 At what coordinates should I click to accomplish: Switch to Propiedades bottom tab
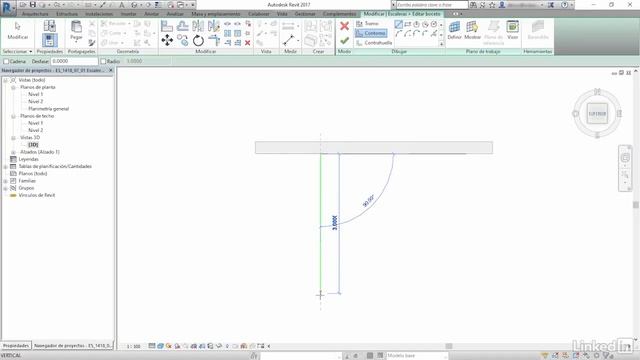click(x=16, y=346)
